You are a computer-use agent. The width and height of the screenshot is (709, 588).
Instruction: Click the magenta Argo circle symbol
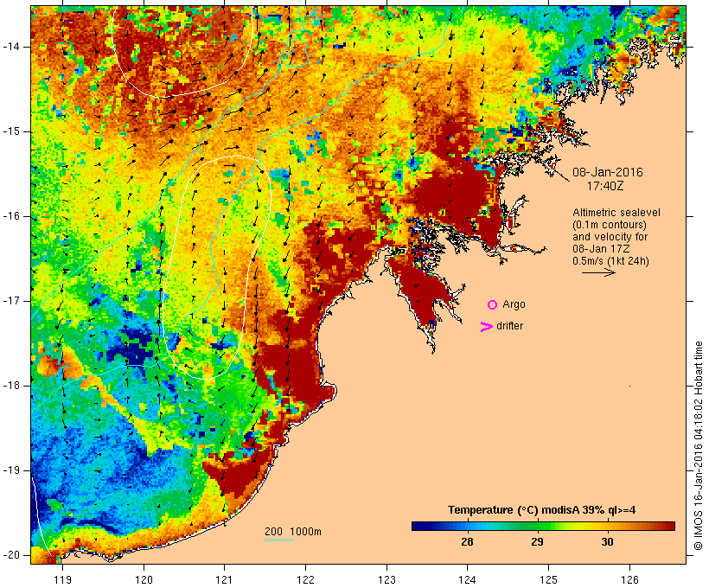pos(493,305)
